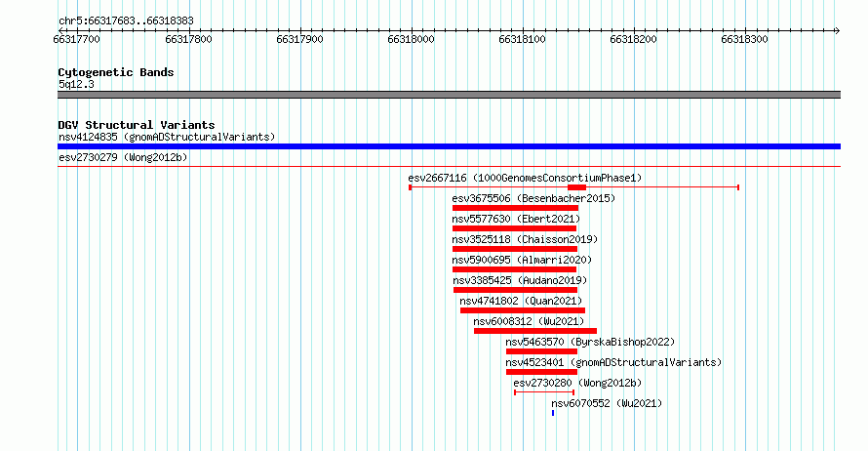Click ruler position 66317800
868x451 pixels.
point(189,39)
